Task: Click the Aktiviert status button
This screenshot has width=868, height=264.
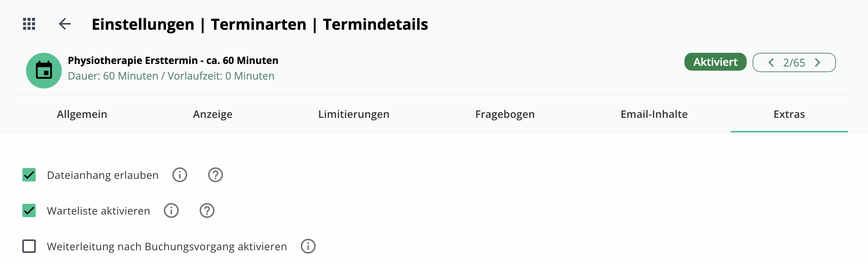Action: [715, 62]
